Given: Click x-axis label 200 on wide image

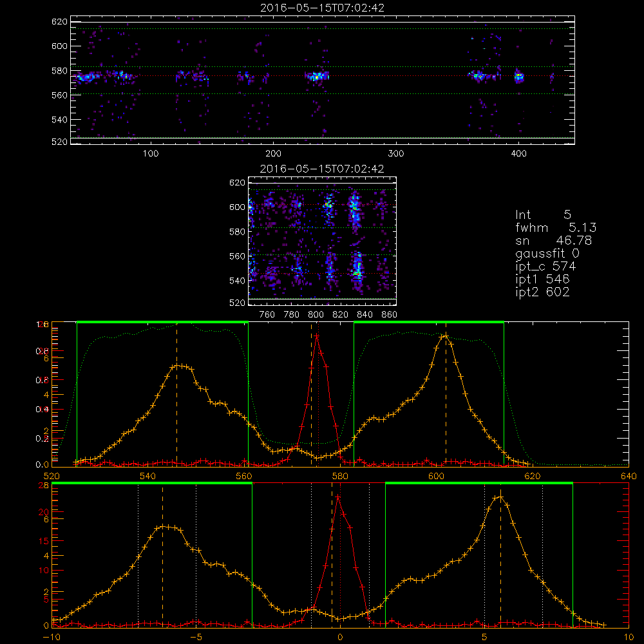Looking at the screenshot, I should tap(273, 154).
